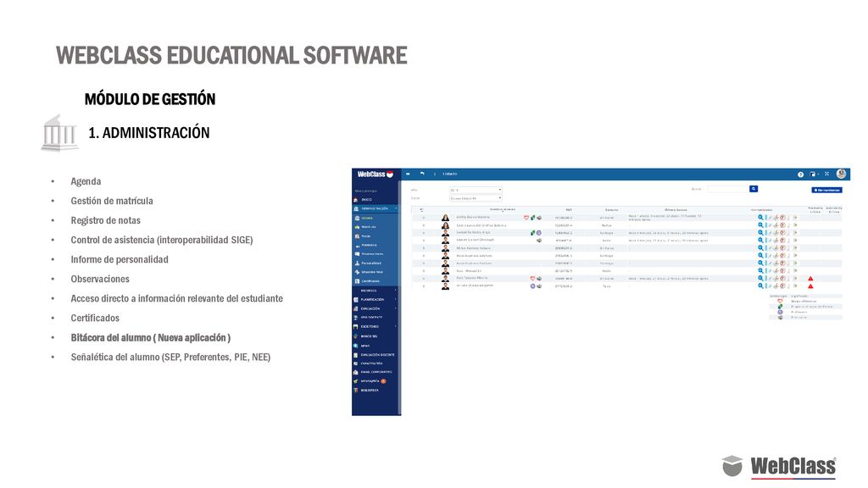868x488 pixels.
Task: Open the MENSAJERÍA icon with orange badge
Action: pyautogui.click(x=355, y=381)
